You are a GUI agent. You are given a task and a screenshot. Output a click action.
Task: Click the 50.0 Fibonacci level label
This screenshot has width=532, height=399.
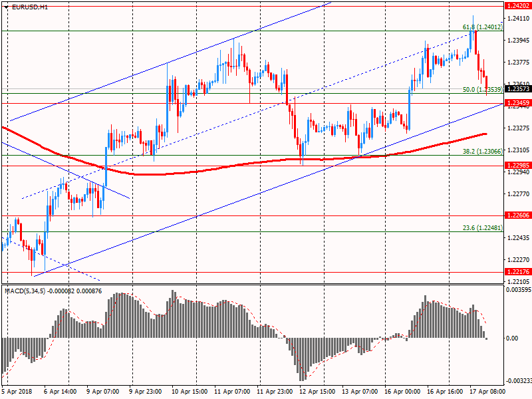[483, 90]
